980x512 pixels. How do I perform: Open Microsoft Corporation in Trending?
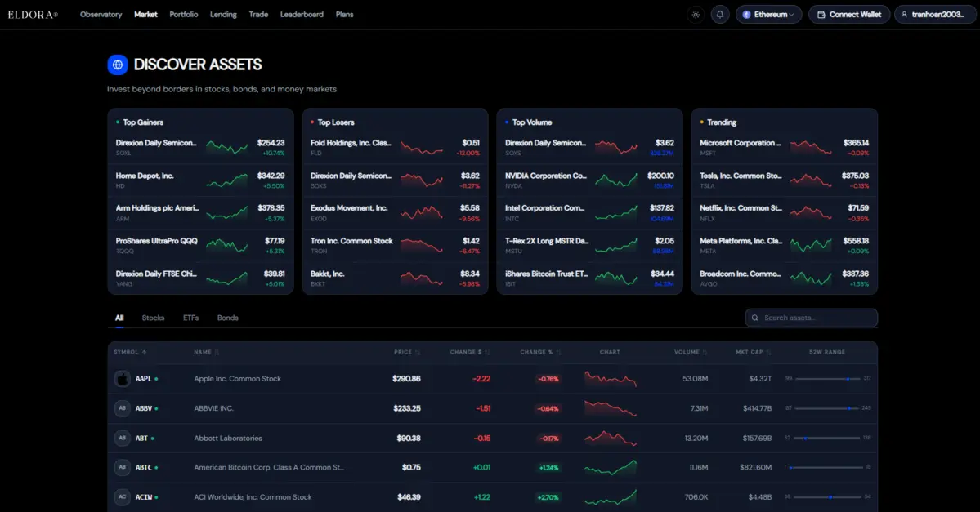(785, 147)
